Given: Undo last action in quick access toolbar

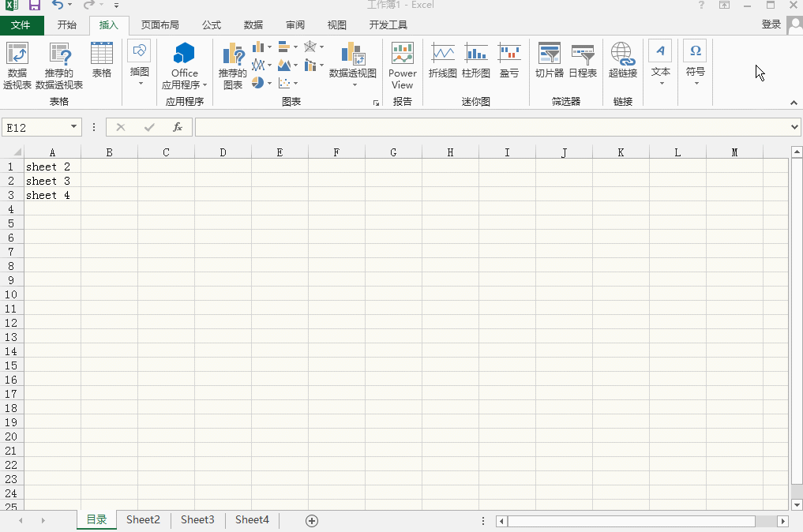Looking at the screenshot, I should click(x=58, y=5).
